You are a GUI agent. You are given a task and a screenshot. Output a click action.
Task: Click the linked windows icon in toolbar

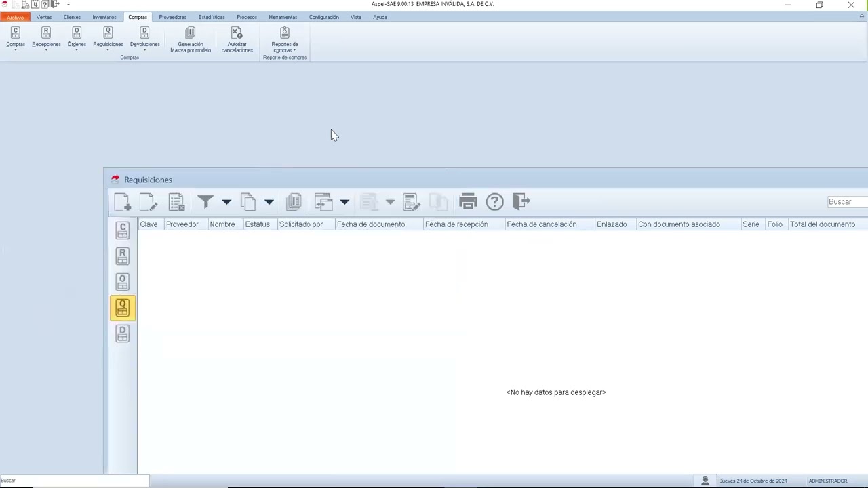tap(323, 202)
